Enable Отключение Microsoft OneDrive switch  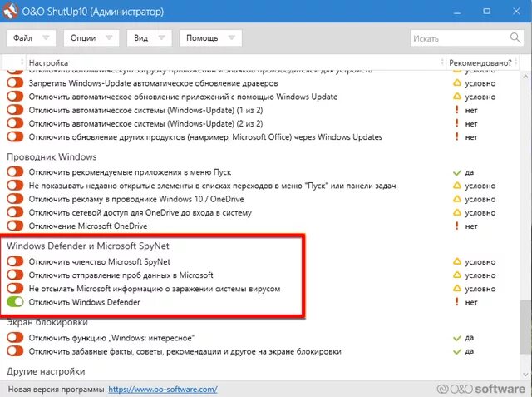15,226
